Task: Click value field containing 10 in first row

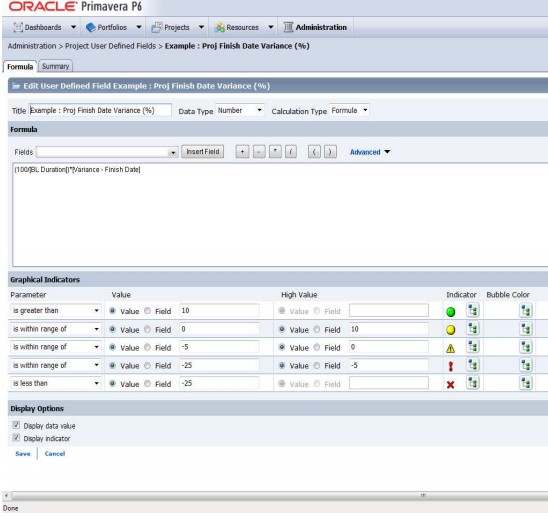Action: pyautogui.click(x=219, y=310)
